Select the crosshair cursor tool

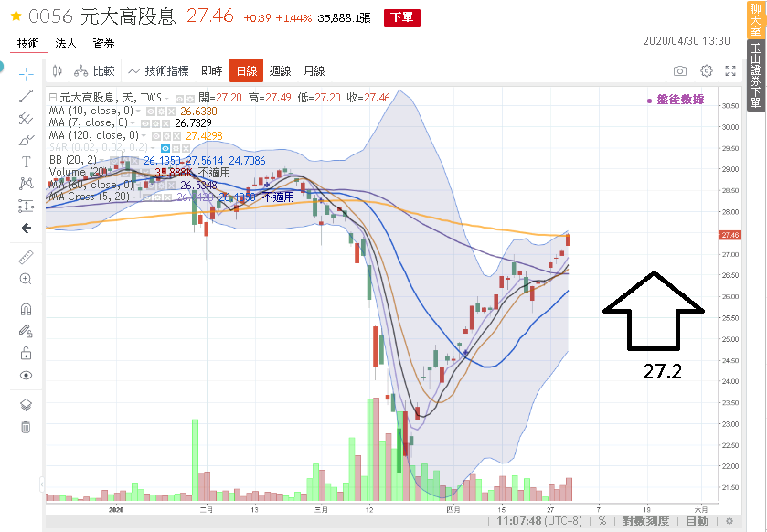pos(26,74)
